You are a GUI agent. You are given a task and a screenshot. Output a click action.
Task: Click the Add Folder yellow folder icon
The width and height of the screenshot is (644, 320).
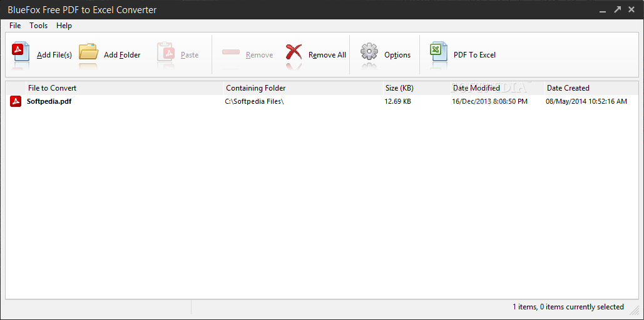tap(88, 52)
